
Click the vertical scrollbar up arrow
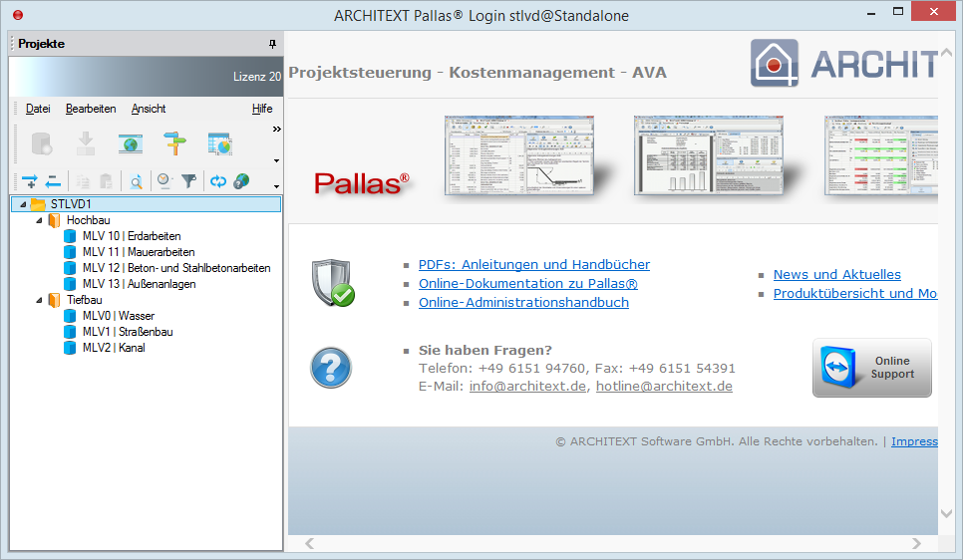[946, 54]
